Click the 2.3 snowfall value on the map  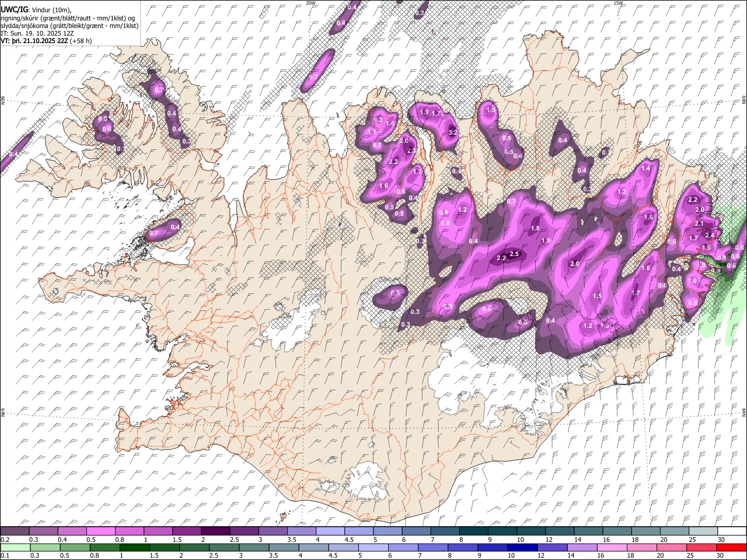(x=411, y=150)
